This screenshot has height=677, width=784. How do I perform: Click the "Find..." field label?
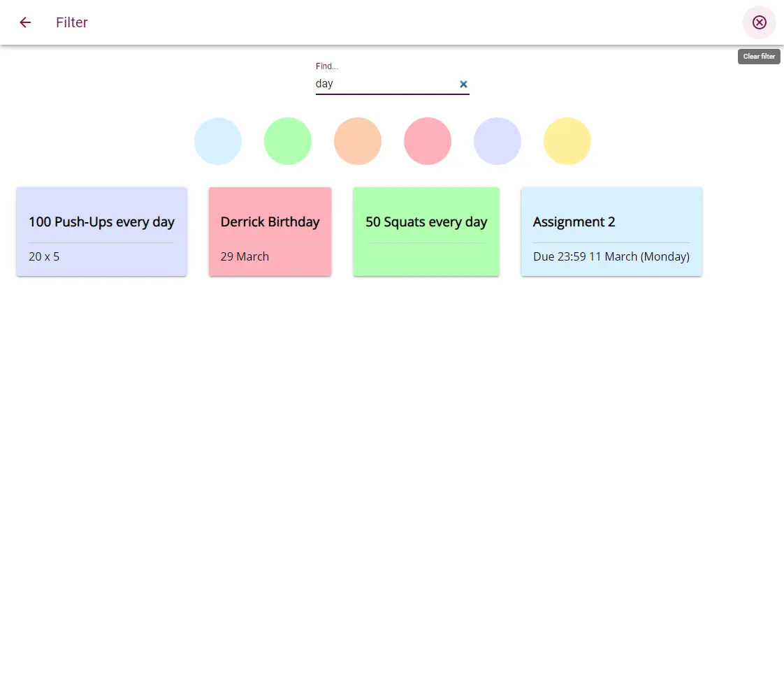point(327,66)
